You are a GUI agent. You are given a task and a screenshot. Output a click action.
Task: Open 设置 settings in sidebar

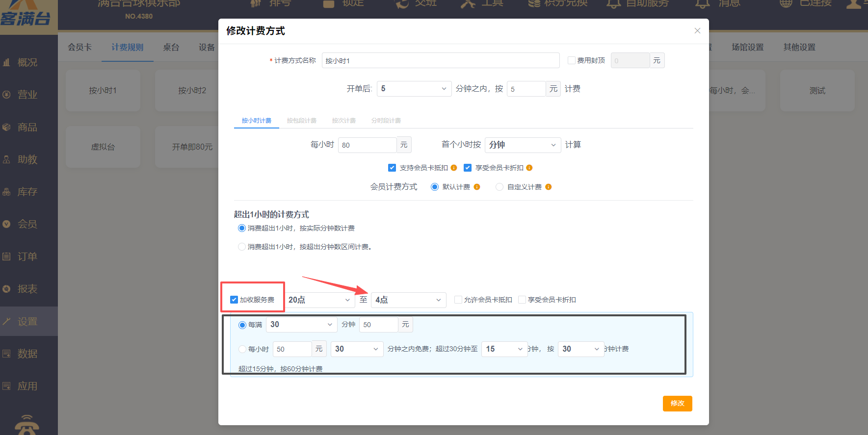pyautogui.click(x=28, y=321)
